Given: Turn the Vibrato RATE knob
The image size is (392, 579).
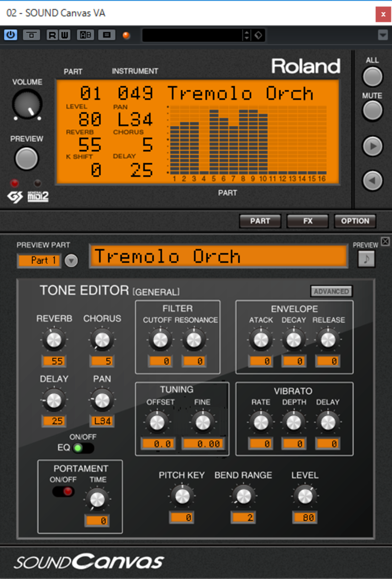Looking at the screenshot, I should pos(261,423).
